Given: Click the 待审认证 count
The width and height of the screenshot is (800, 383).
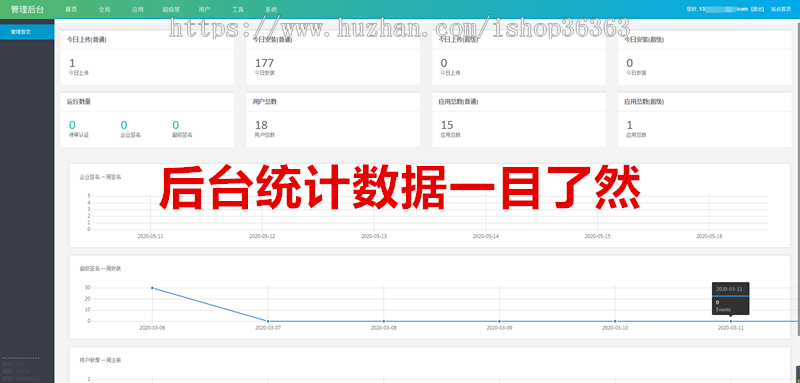Looking at the screenshot, I should tap(72, 125).
